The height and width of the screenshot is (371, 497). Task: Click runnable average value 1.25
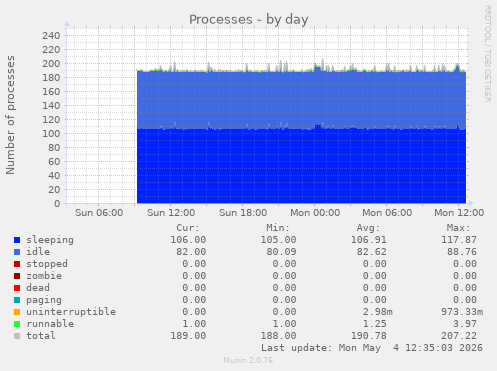pyautogui.click(x=375, y=324)
